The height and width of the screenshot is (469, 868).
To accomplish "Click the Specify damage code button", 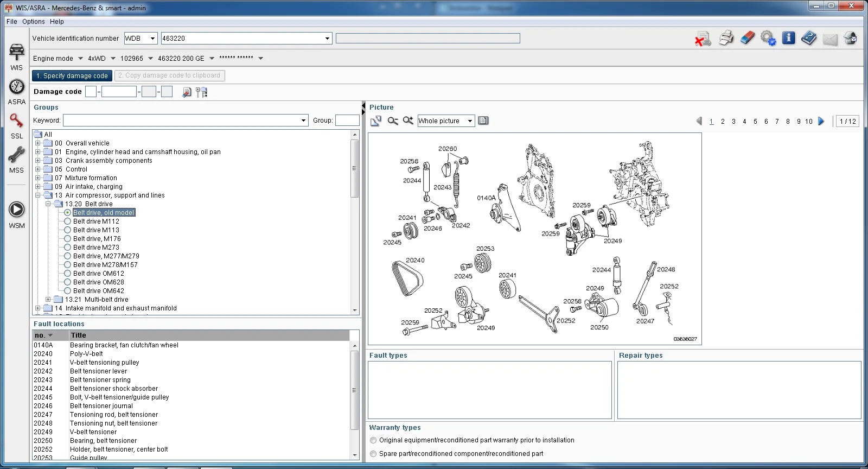I will (72, 76).
